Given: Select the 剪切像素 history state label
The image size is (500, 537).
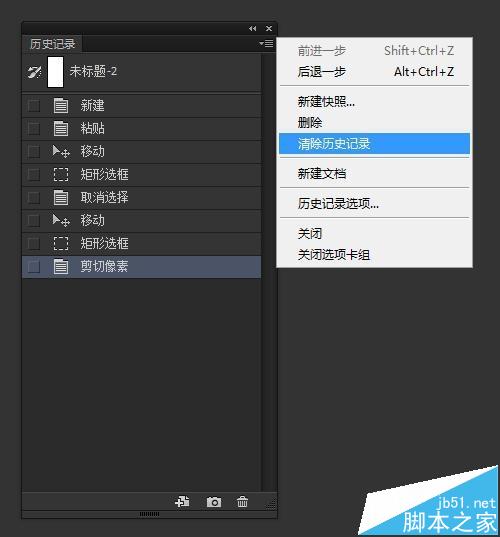Looking at the screenshot, I should [104, 266].
